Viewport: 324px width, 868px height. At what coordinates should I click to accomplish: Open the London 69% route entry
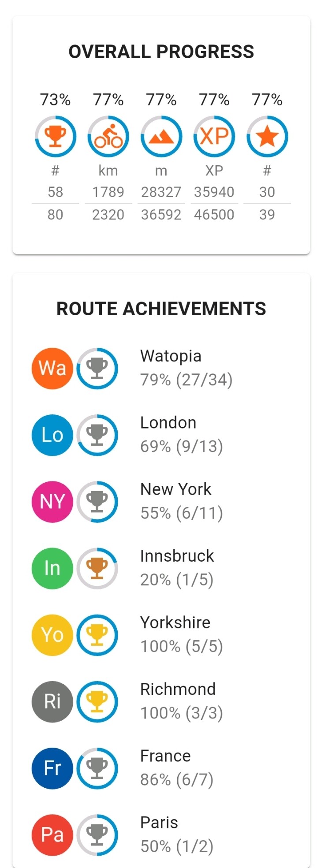pos(161,435)
